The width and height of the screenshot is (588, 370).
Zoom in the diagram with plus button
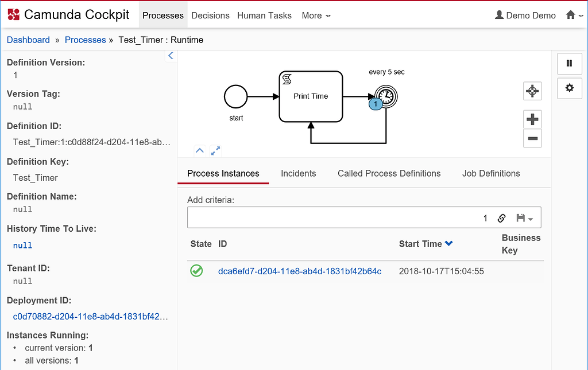532,119
